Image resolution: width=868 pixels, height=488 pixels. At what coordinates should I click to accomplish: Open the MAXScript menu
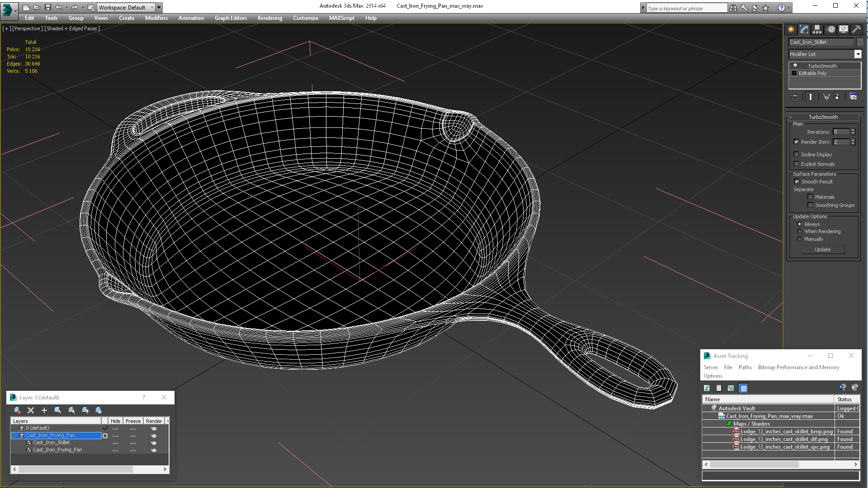(342, 18)
